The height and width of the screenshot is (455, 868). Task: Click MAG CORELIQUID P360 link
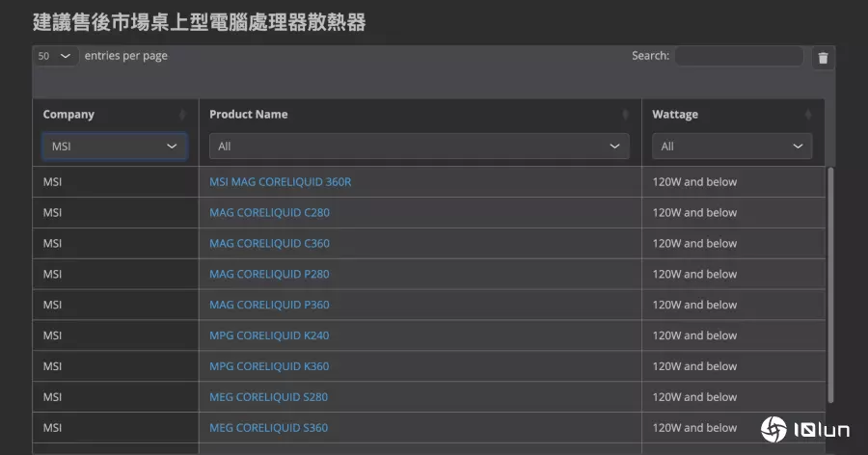[269, 306]
